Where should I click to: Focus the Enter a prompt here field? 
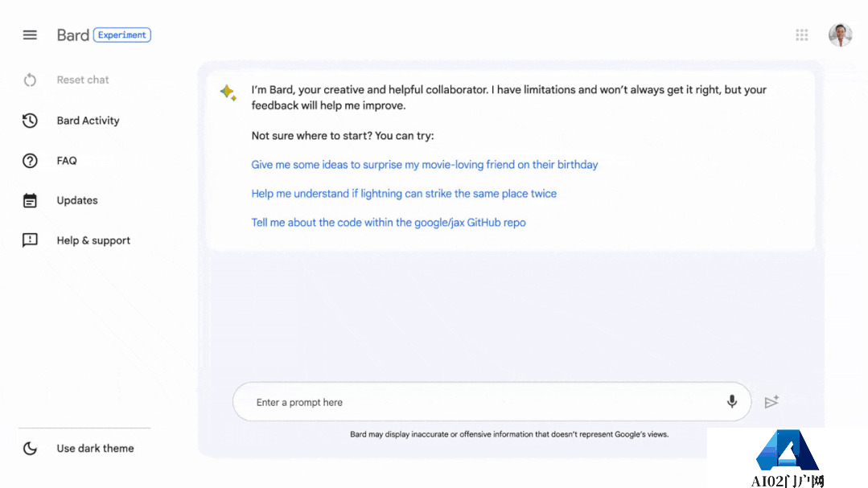pyautogui.click(x=492, y=402)
